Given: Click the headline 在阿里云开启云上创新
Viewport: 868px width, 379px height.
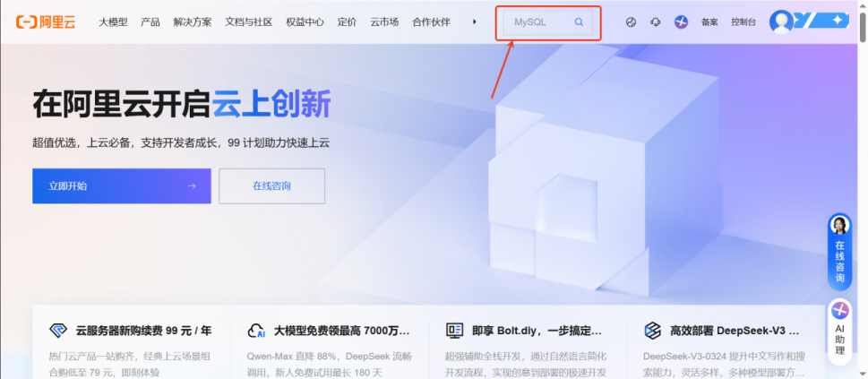Looking at the screenshot, I should (x=182, y=104).
